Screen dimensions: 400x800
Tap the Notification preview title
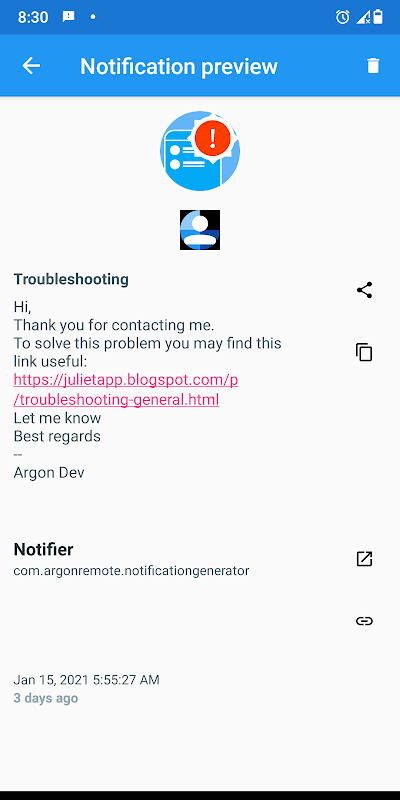[179, 66]
